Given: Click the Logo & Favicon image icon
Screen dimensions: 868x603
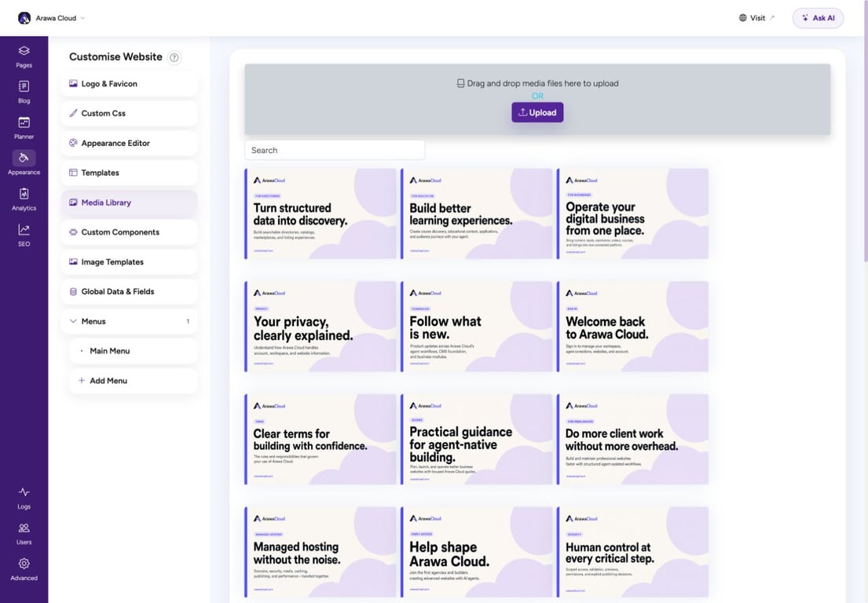Looking at the screenshot, I should click(x=73, y=83).
